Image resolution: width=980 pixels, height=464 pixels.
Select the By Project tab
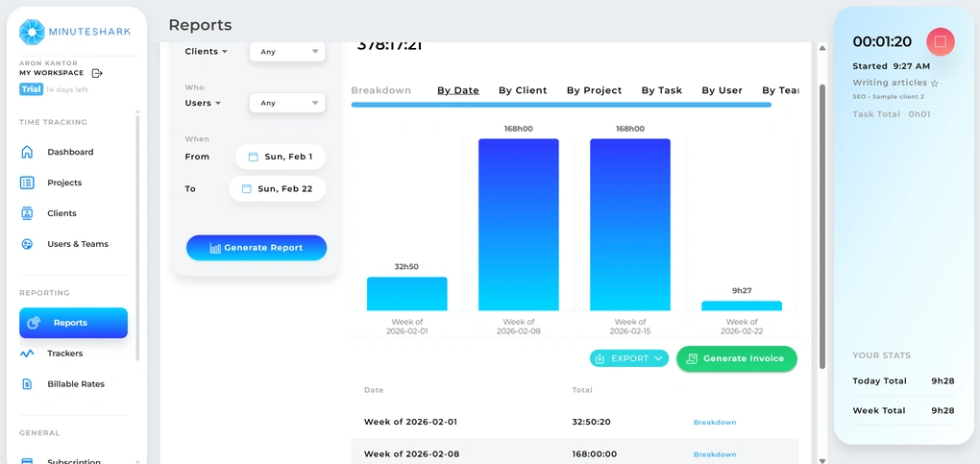click(594, 90)
